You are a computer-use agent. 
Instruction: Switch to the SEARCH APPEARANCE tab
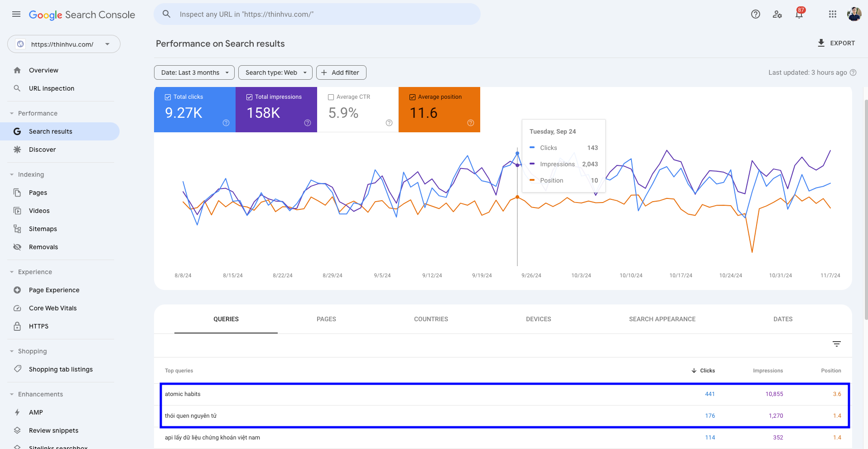pyautogui.click(x=662, y=319)
